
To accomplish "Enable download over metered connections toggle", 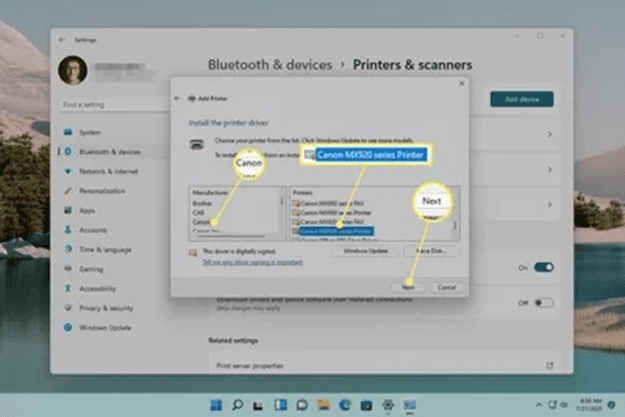I will (544, 303).
